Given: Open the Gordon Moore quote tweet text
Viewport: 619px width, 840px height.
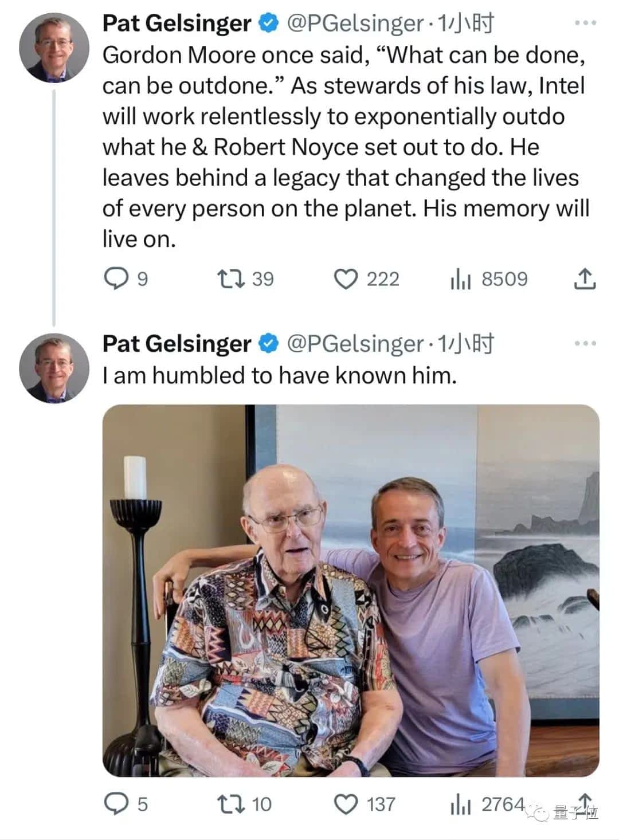Looking at the screenshot, I should click(x=344, y=147).
